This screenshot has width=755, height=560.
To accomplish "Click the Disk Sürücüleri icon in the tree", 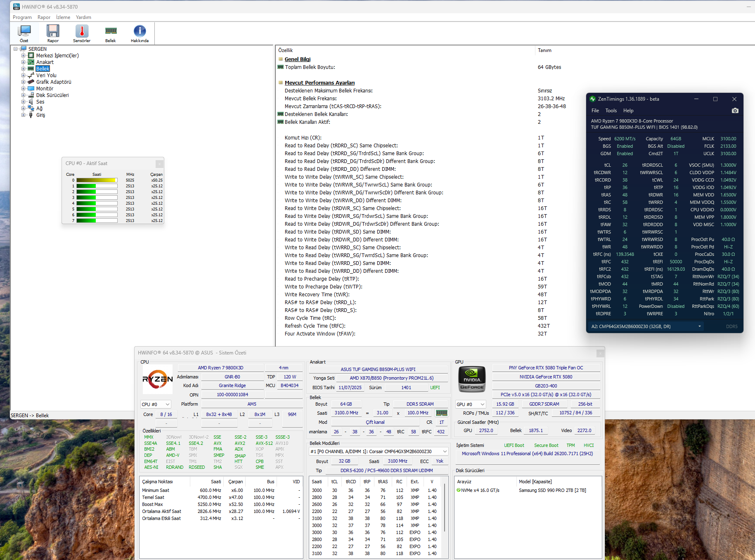I will (x=31, y=95).
